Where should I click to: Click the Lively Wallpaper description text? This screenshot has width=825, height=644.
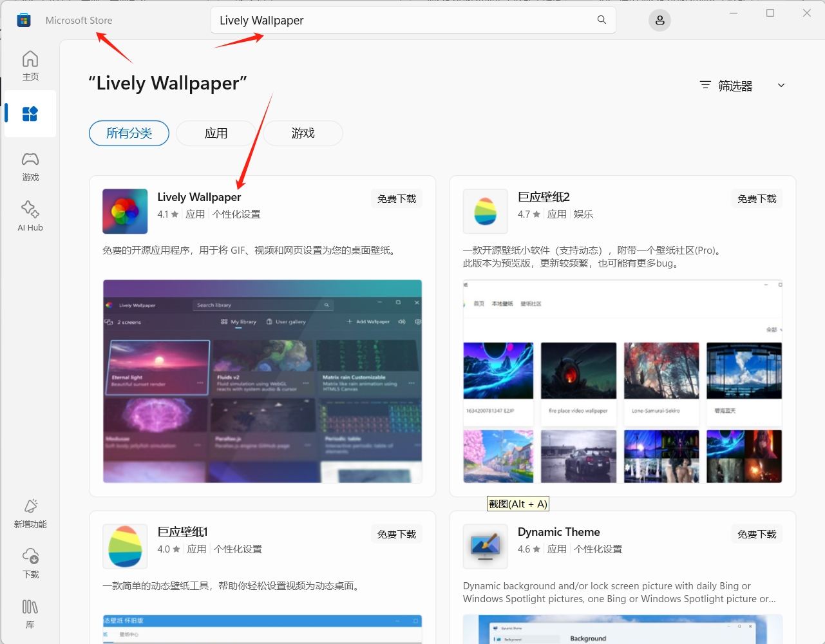click(249, 251)
